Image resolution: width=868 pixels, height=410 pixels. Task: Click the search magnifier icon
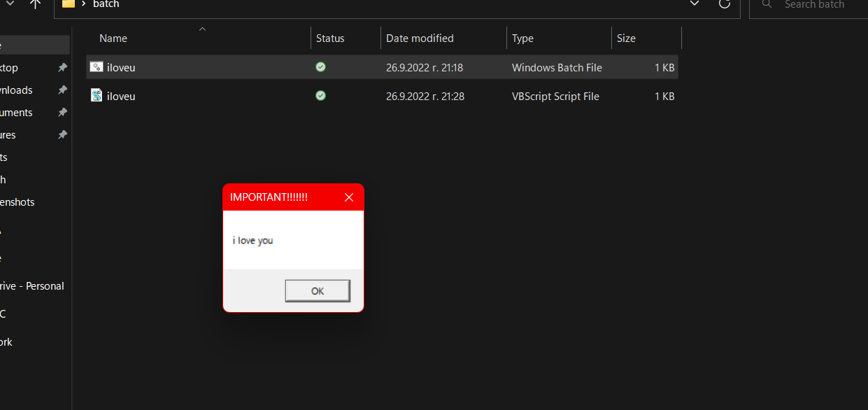pyautogui.click(x=767, y=4)
